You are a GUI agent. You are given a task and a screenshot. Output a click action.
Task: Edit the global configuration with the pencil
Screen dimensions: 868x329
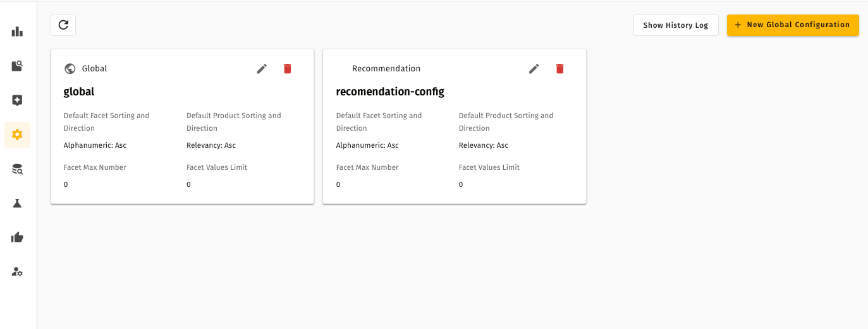(x=262, y=69)
